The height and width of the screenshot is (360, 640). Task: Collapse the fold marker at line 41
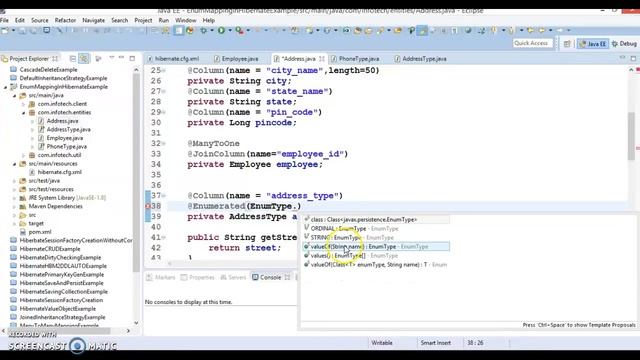tap(164, 238)
